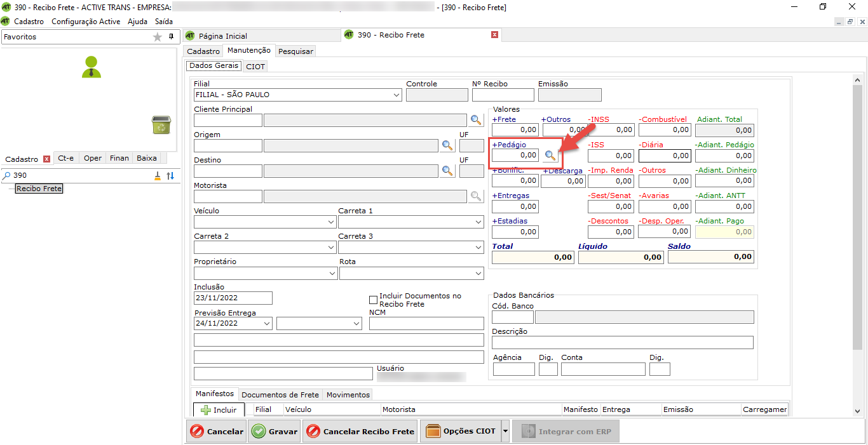Click the green plus Incluir button
Screen dimensions: 868x445
(219, 410)
